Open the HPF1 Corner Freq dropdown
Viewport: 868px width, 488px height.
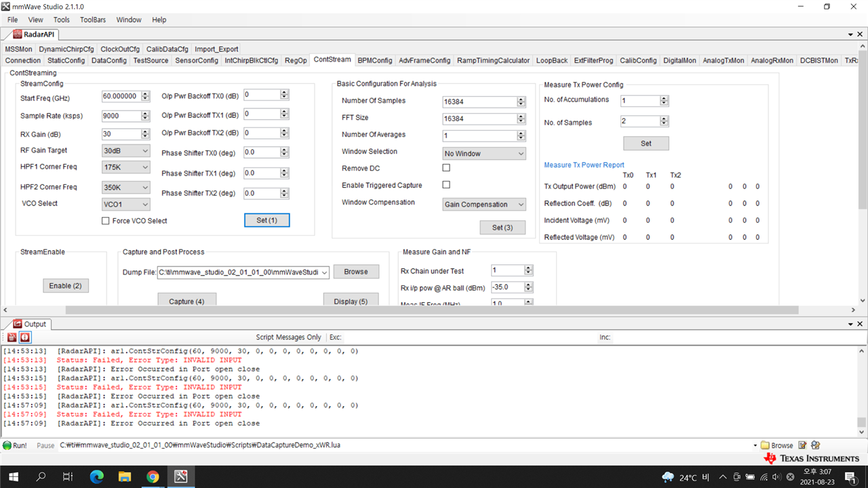126,167
